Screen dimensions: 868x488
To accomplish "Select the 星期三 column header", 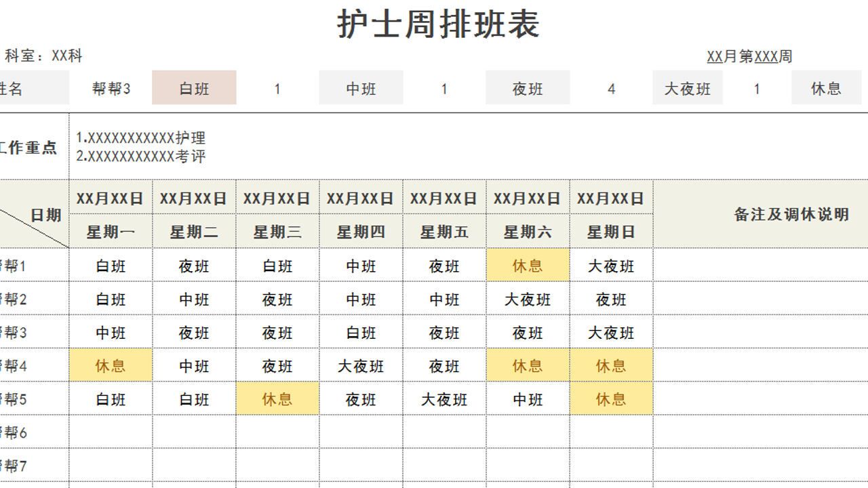I will coord(277,232).
